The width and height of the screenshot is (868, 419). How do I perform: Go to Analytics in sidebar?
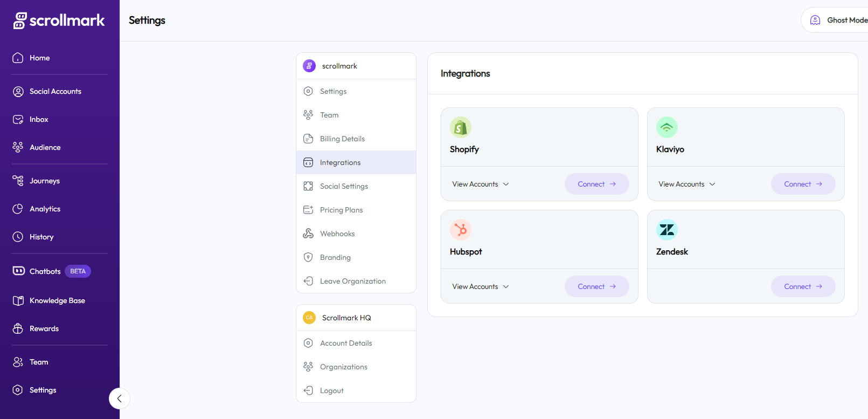[x=45, y=209]
